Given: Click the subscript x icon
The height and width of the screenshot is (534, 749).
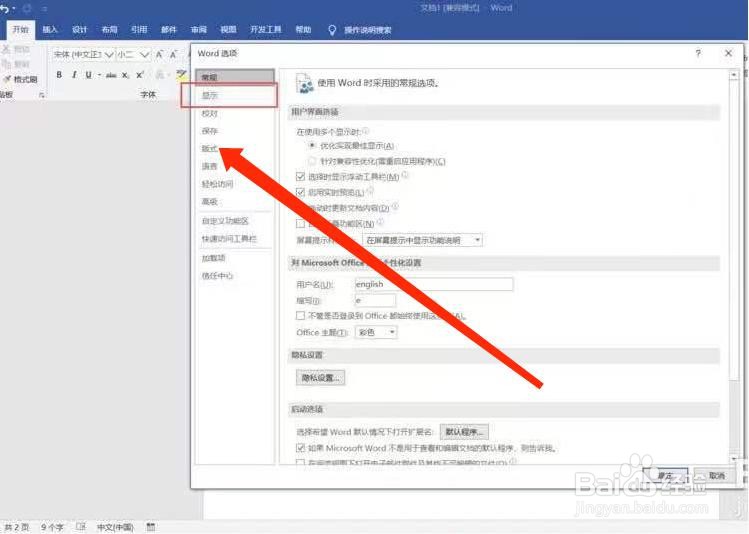Looking at the screenshot, I should [x=125, y=75].
